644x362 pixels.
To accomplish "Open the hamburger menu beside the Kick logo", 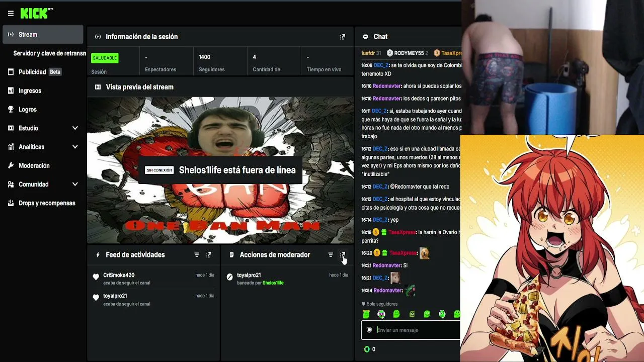I will [11, 14].
